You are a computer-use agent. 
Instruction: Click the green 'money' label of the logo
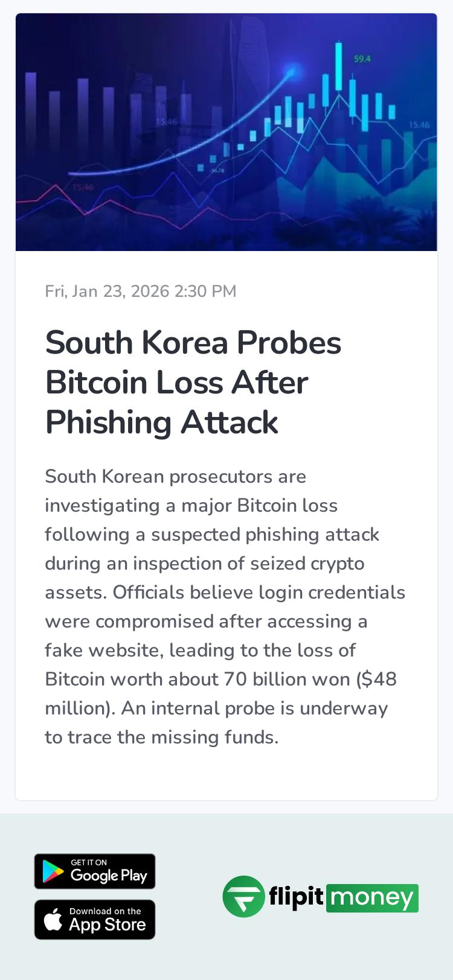(x=371, y=897)
